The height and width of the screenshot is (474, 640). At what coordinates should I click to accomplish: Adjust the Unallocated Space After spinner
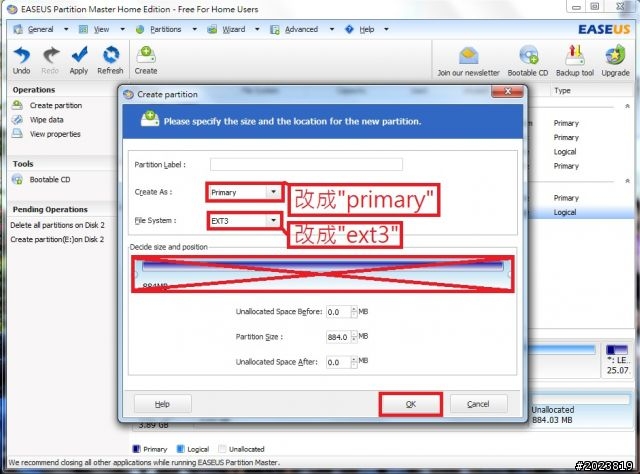coord(354,362)
